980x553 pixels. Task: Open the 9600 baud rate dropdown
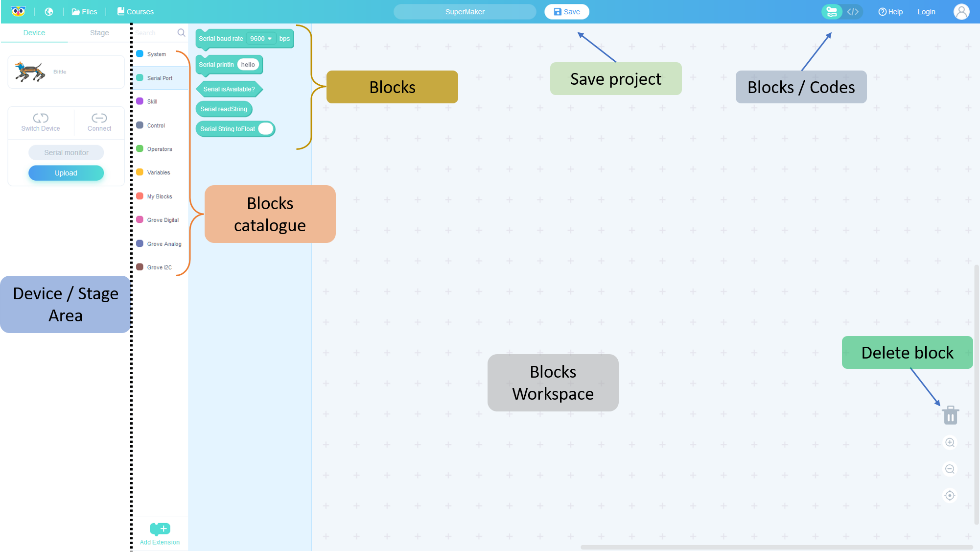[x=260, y=39]
